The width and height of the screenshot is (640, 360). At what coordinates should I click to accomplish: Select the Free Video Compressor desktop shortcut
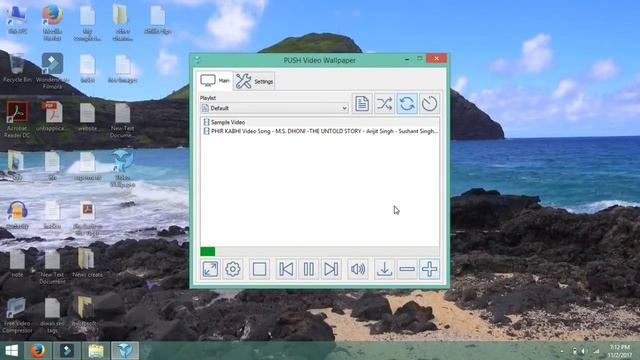[17, 316]
